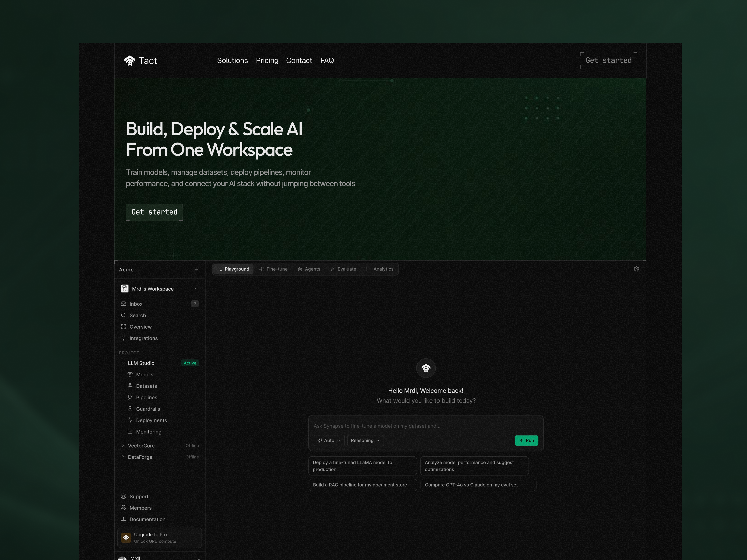Viewport: 747px width, 560px height.
Task: Click the Members people icon
Action: pyautogui.click(x=123, y=508)
